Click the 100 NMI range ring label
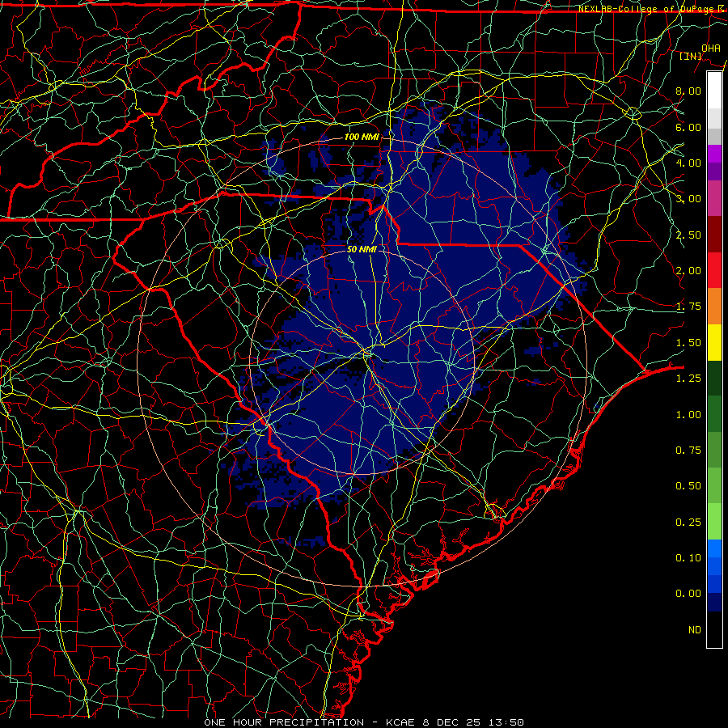 click(x=362, y=137)
